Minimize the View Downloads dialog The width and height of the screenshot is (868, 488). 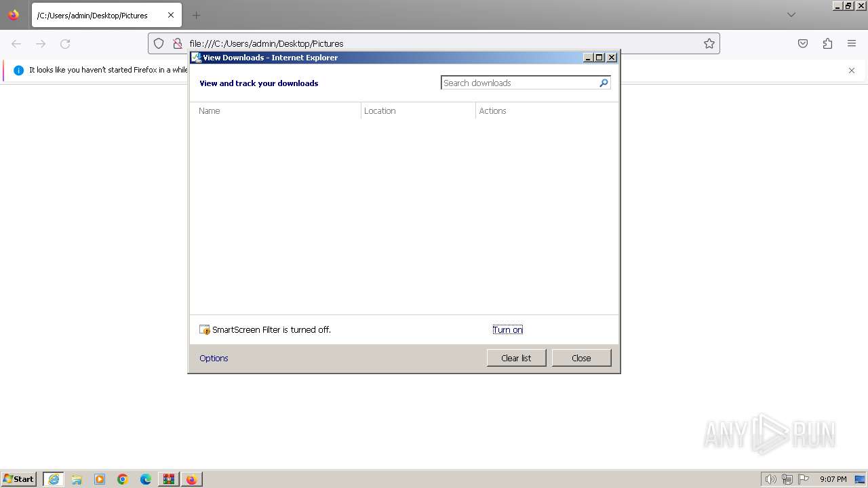[x=588, y=58]
